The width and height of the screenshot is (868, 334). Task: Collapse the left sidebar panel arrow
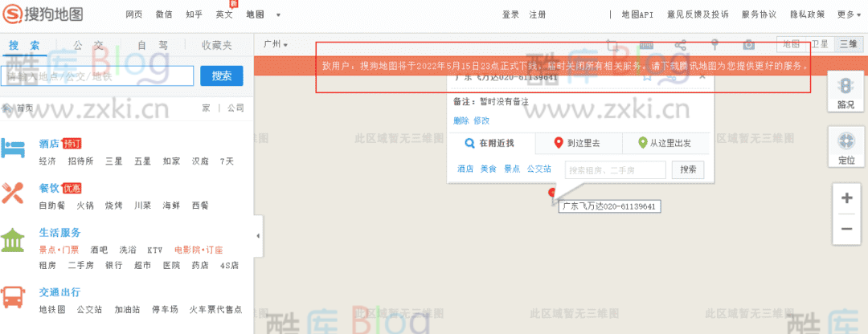tap(258, 235)
